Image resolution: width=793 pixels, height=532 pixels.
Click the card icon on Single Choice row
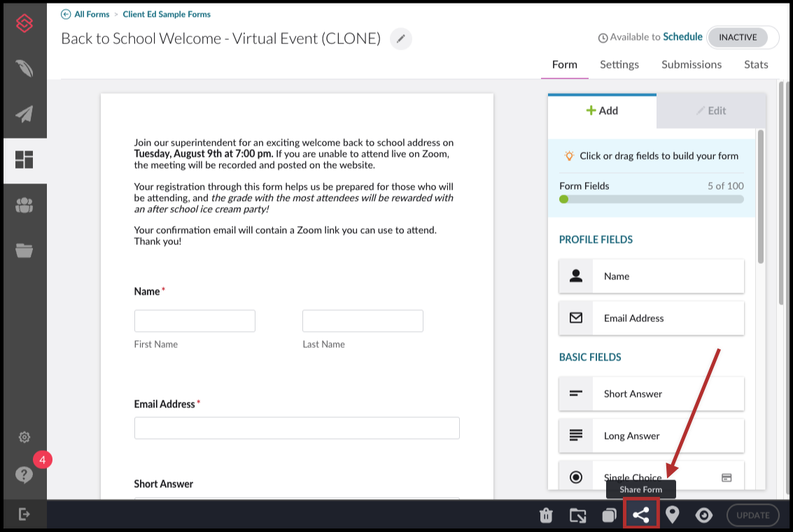click(x=727, y=477)
